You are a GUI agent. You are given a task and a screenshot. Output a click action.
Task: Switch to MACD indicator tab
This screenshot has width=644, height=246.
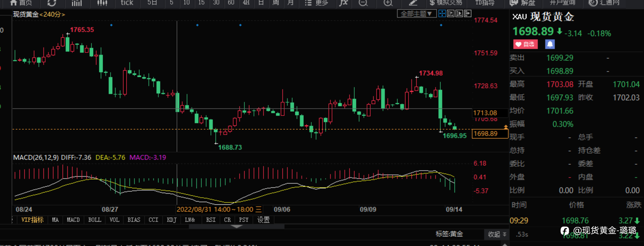[x=73, y=220]
